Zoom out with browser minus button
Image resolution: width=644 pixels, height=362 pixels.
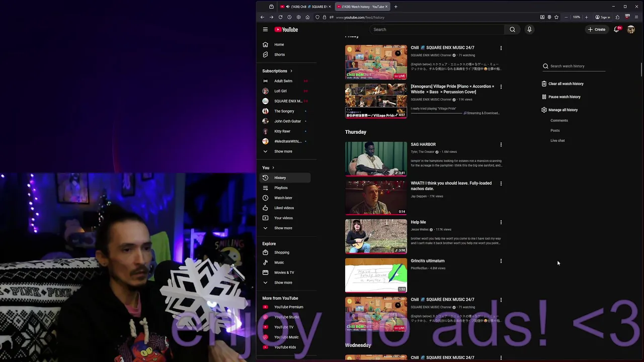566,17
